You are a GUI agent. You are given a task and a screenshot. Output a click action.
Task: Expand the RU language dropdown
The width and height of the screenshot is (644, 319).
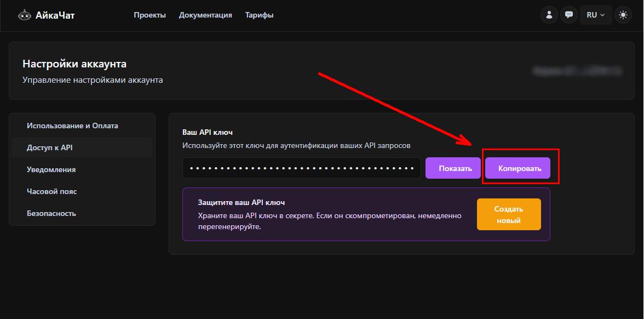[595, 15]
